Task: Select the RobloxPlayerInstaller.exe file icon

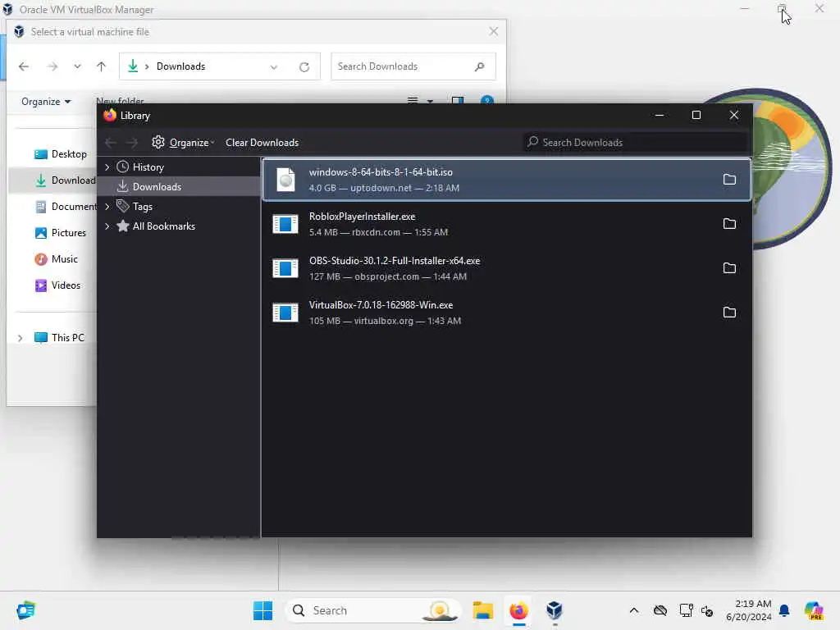Action: click(285, 224)
